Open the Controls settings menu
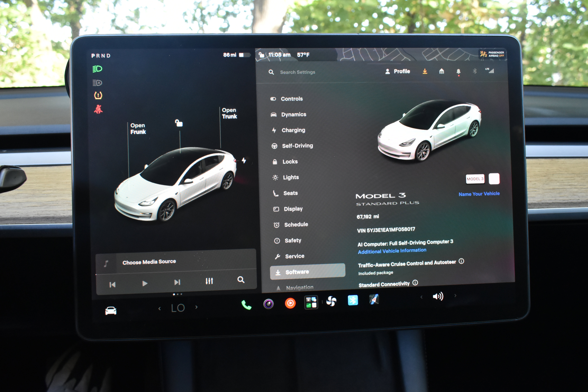Image resolution: width=588 pixels, height=392 pixels. pos(287,99)
